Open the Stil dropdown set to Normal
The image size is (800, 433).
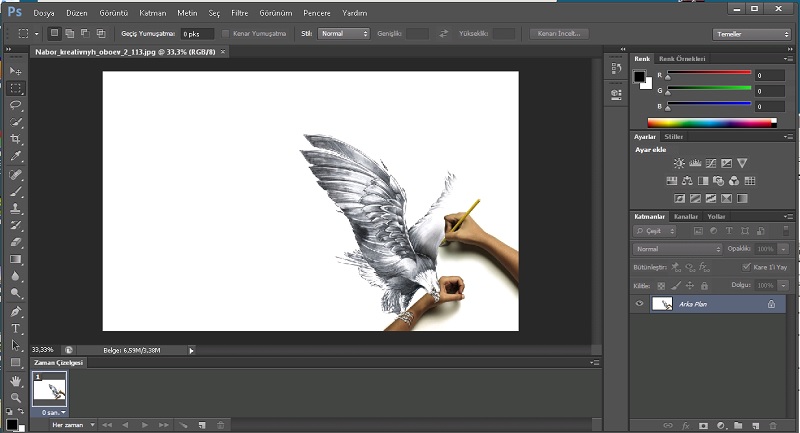coord(344,33)
